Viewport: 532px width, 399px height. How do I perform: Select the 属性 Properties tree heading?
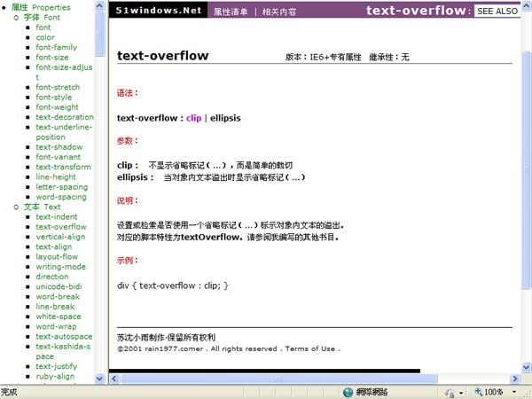[41, 7]
